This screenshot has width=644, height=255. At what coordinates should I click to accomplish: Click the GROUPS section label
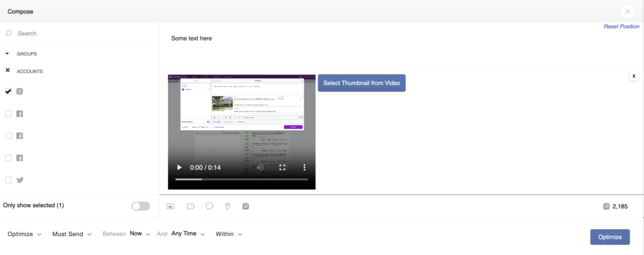(26, 54)
